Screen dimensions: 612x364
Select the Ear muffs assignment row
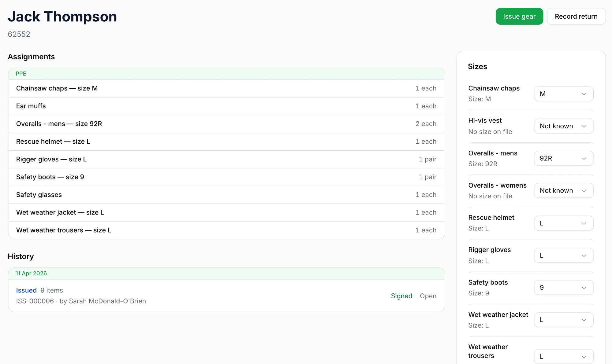[226, 106]
